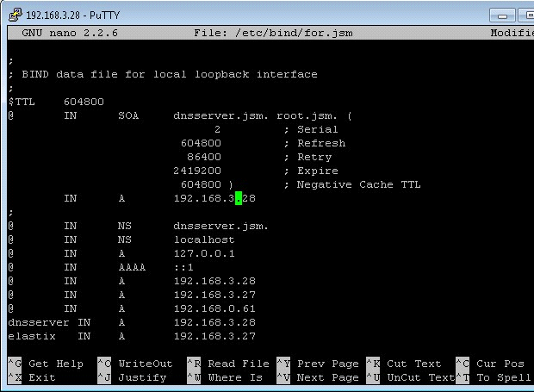This screenshot has width=534, height=392.
Task: Click the '; Refresh' comment
Action: pyautogui.click(x=314, y=143)
